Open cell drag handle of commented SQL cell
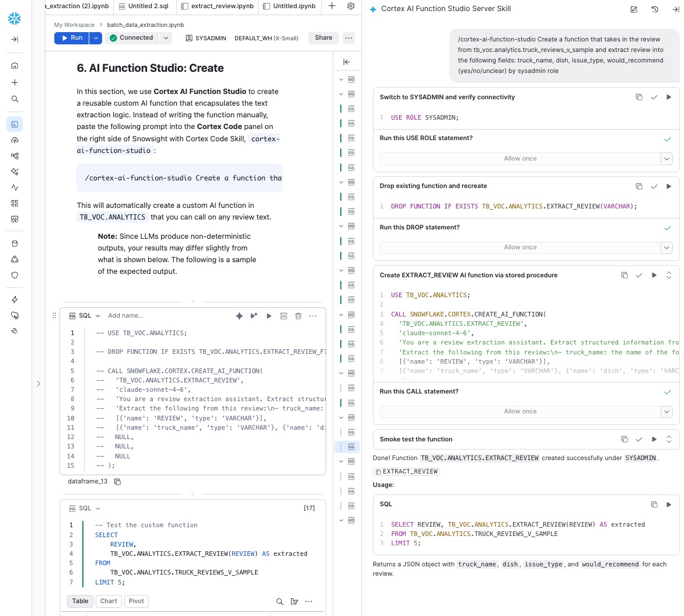The height and width of the screenshot is (616, 684). point(54,315)
